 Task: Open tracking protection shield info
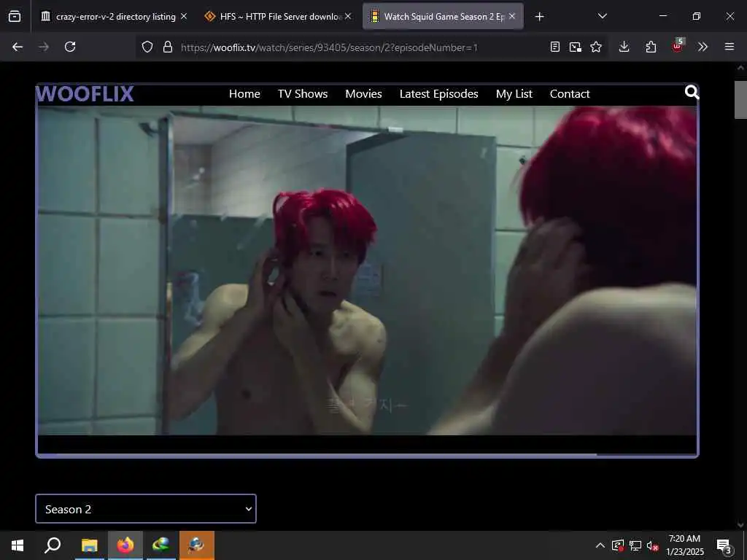147,47
